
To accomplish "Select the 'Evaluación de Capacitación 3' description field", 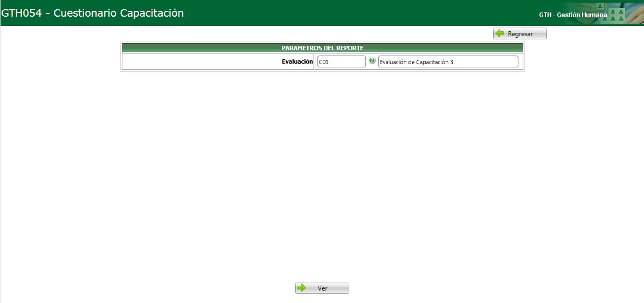I will tap(448, 61).
